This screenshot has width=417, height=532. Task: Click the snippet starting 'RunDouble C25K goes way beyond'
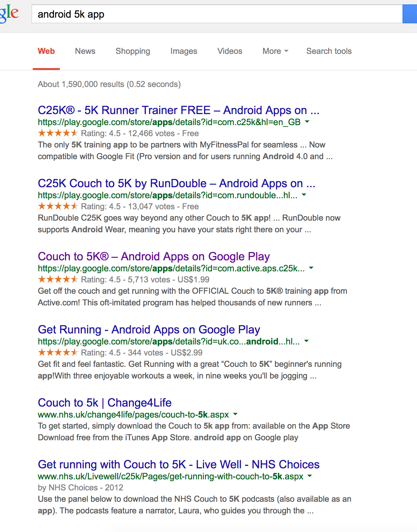coord(189,224)
